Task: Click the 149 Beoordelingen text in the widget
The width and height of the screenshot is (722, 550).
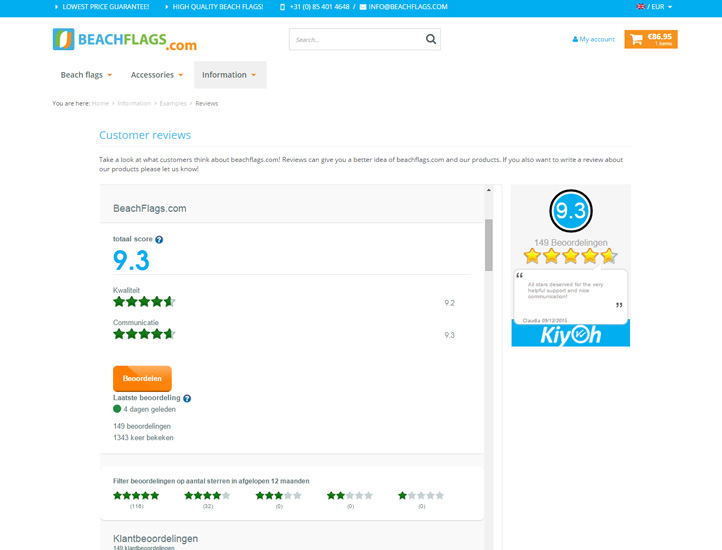Action: pyautogui.click(x=571, y=243)
